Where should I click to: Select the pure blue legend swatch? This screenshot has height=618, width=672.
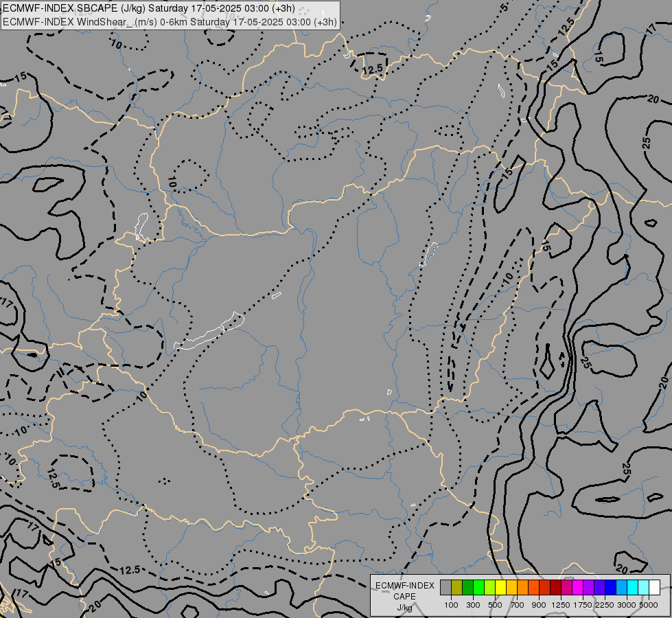(x=610, y=588)
